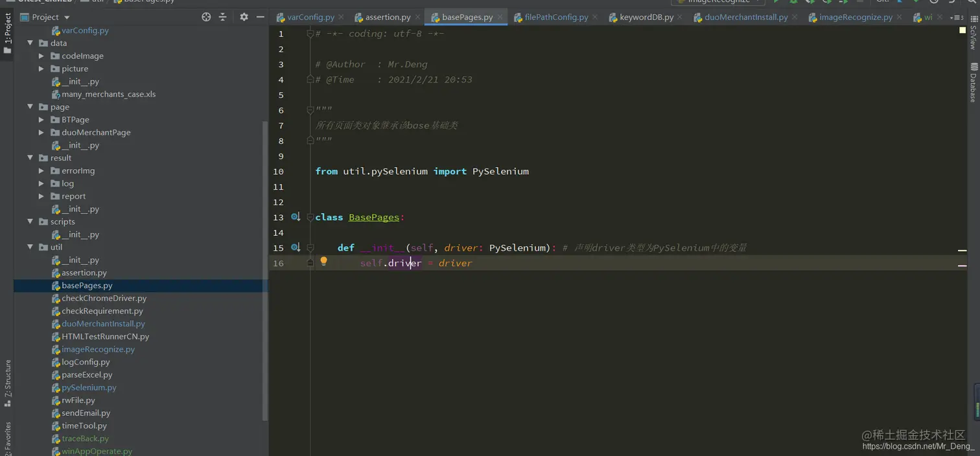Close the filePathConfig.py editor tab
This screenshot has height=456, width=980.
(x=594, y=17)
